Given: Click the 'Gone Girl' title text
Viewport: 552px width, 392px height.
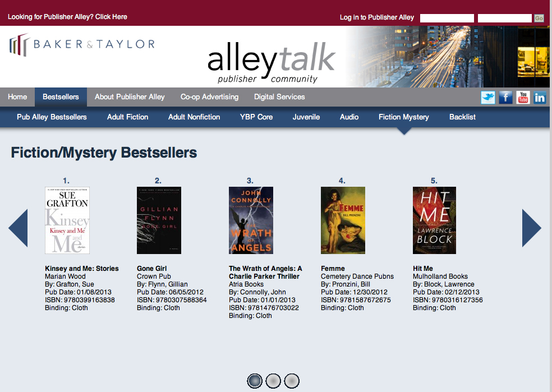Looking at the screenshot, I should 151,269.
